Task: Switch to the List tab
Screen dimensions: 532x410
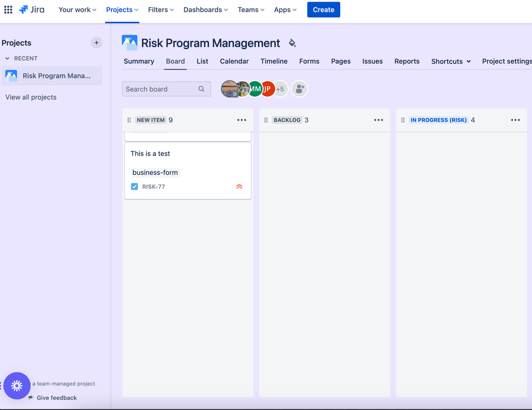Action: pos(202,61)
